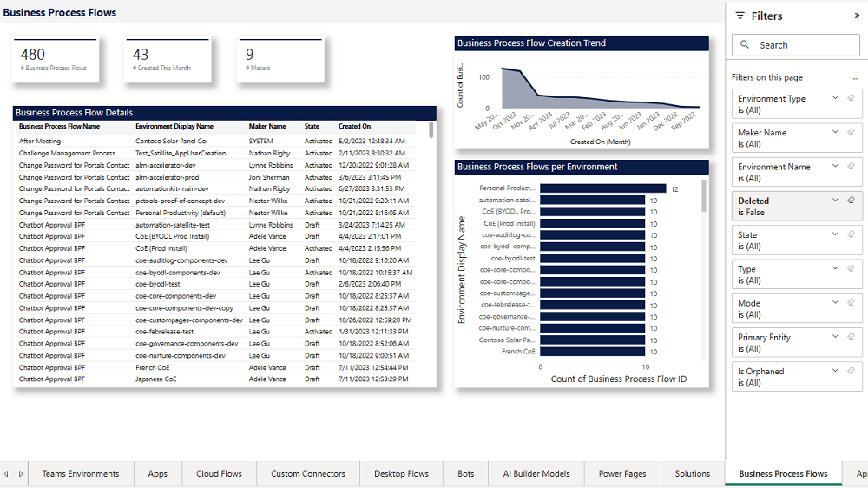This screenshot has width=868, height=488.
Task: Clear the Maker Name filter with the eraser icon
Action: (x=851, y=132)
